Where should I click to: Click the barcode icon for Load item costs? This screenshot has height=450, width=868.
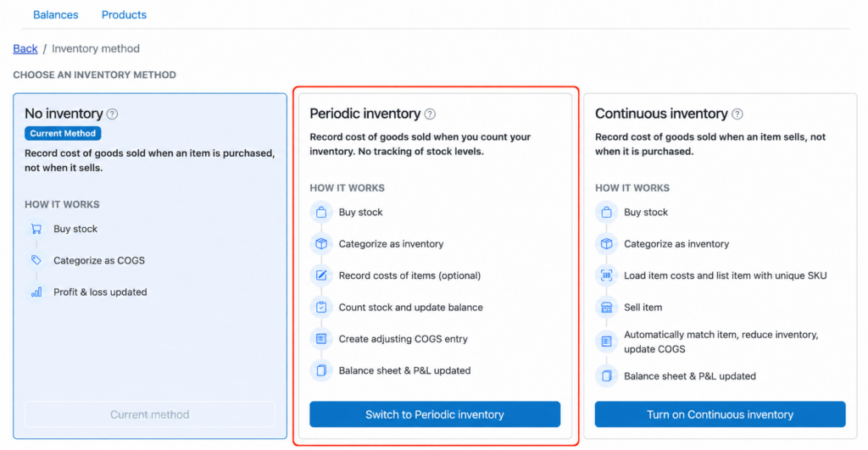click(x=606, y=275)
